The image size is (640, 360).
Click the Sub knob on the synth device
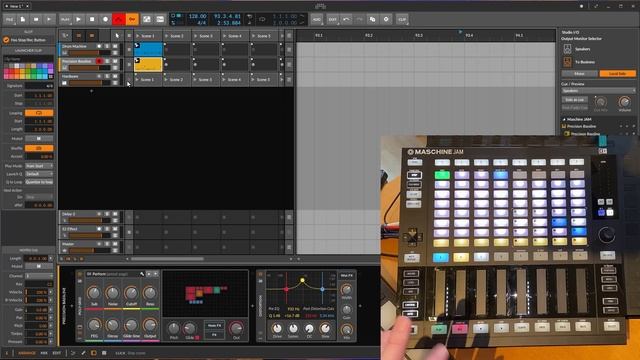point(94,293)
